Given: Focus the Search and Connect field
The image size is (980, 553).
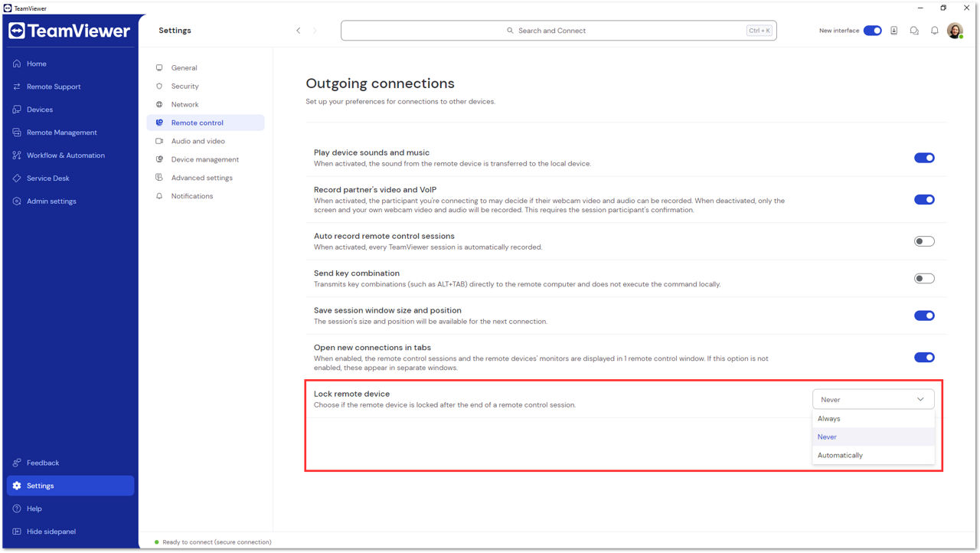Looking at the screenshot, I should (x=558, y=31).
